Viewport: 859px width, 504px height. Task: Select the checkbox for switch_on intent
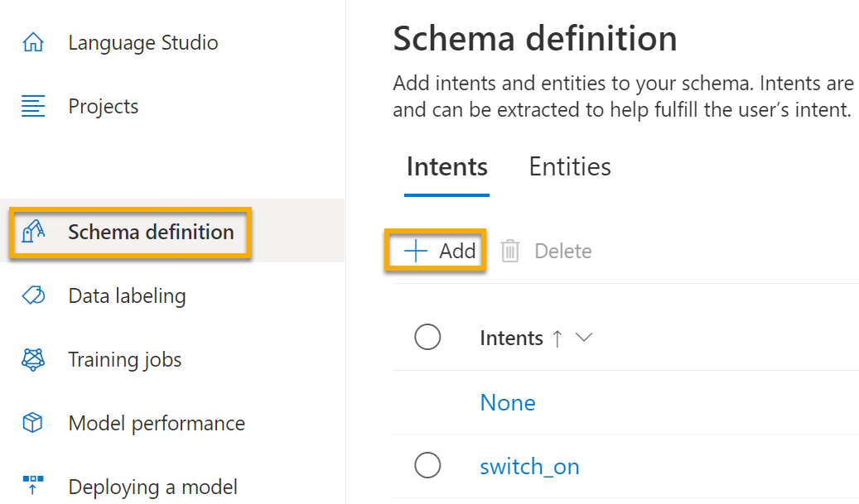(x=427, y=465)
